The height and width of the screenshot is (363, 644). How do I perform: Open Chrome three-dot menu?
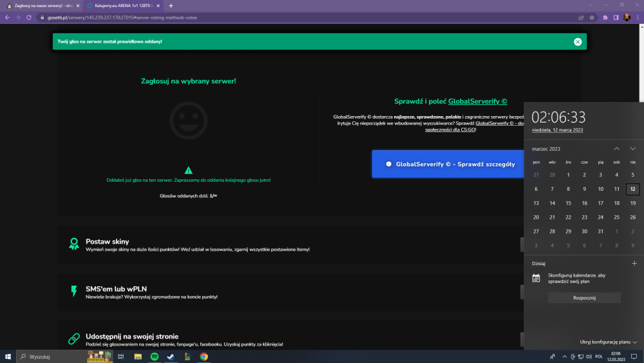(638, 17)
